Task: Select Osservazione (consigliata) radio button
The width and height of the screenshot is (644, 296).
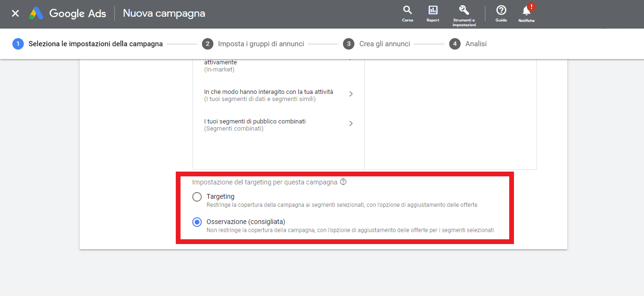Action: 197,222
